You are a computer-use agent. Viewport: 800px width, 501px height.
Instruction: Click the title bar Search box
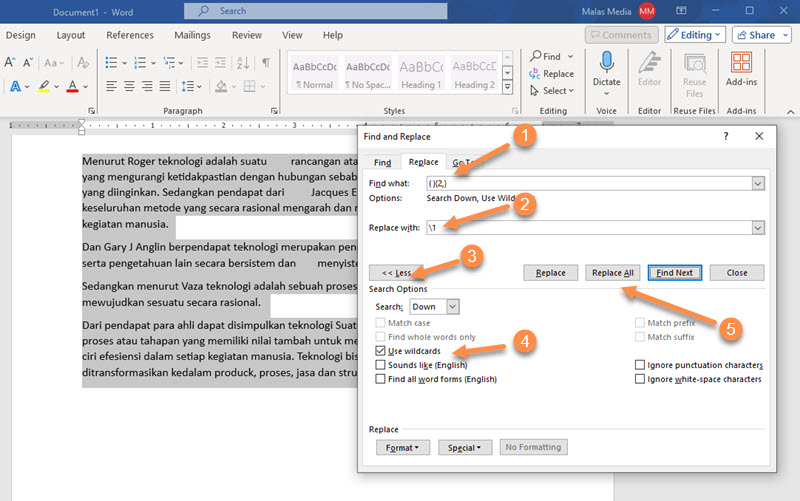click(315, 11)
